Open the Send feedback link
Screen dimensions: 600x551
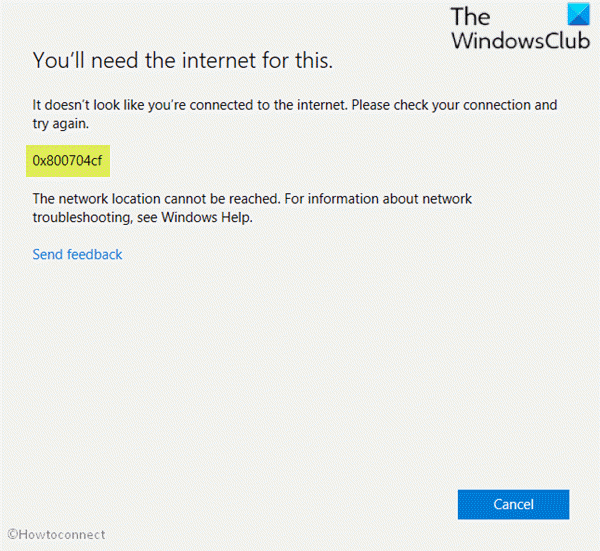click(77, 254)
